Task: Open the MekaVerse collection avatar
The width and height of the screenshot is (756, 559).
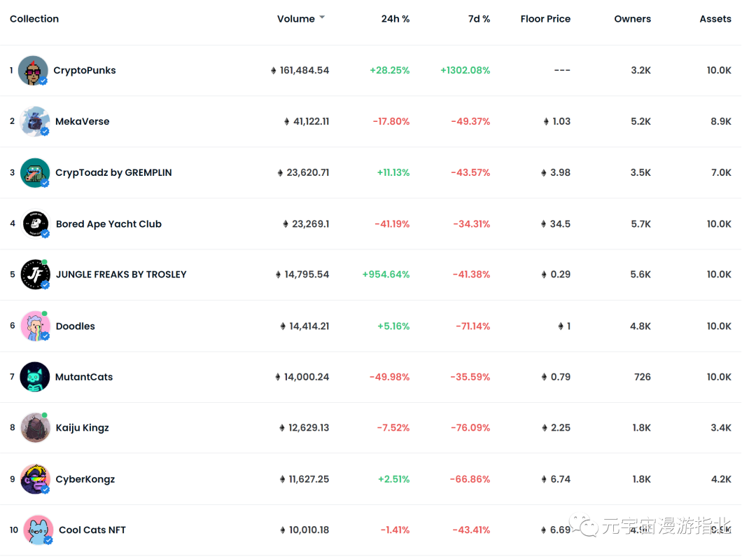Action: (35, 122)
